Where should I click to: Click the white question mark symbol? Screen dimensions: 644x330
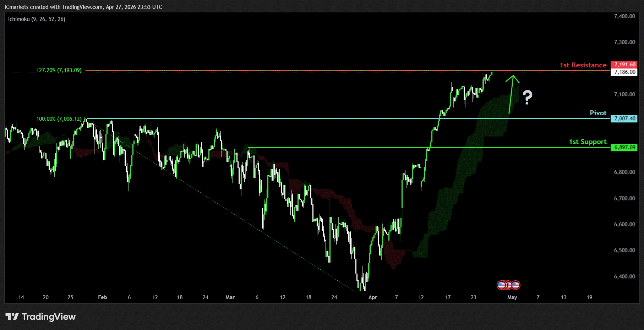(x=528, y=97)
